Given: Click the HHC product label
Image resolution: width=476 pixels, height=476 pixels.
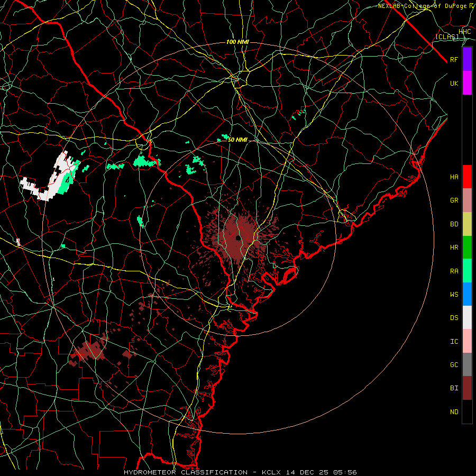Looking at the screenshot, I should [464, 32].
